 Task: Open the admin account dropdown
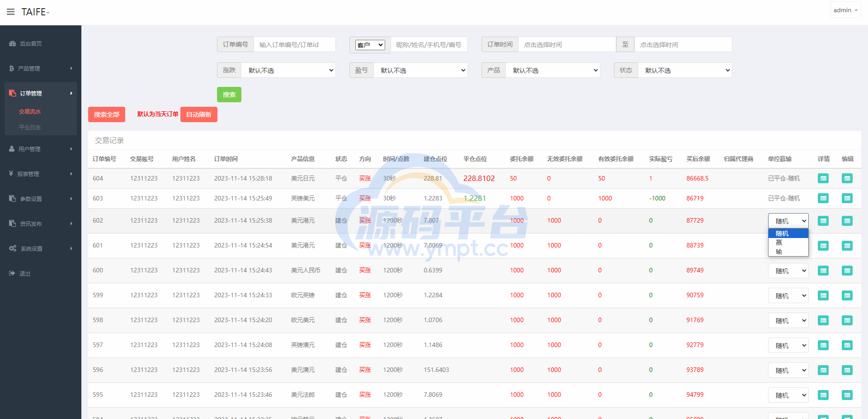(845, 10)
